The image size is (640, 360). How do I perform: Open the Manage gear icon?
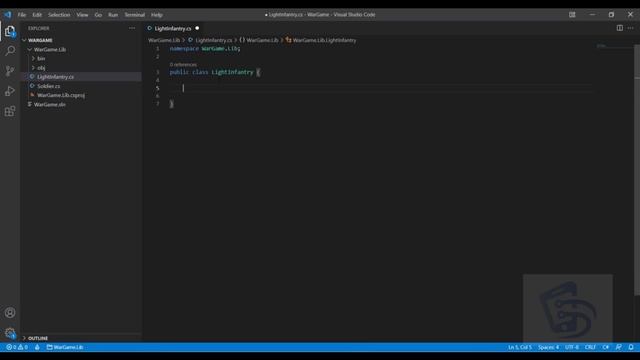(10, 333)
